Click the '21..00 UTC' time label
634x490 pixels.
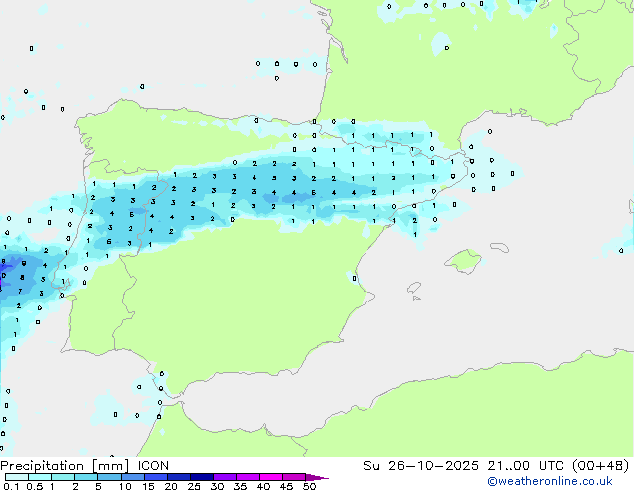click(525, 466)
